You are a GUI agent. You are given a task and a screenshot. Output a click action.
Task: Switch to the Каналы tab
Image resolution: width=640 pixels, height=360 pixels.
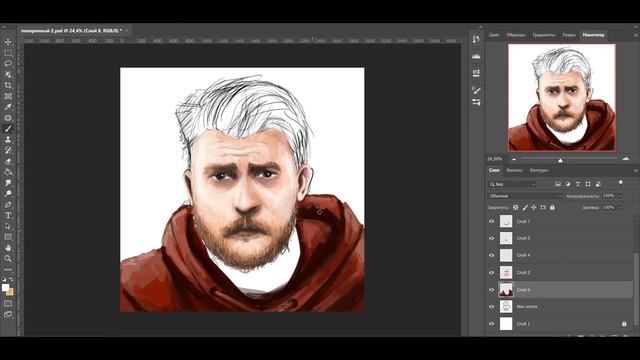[514, 170]
